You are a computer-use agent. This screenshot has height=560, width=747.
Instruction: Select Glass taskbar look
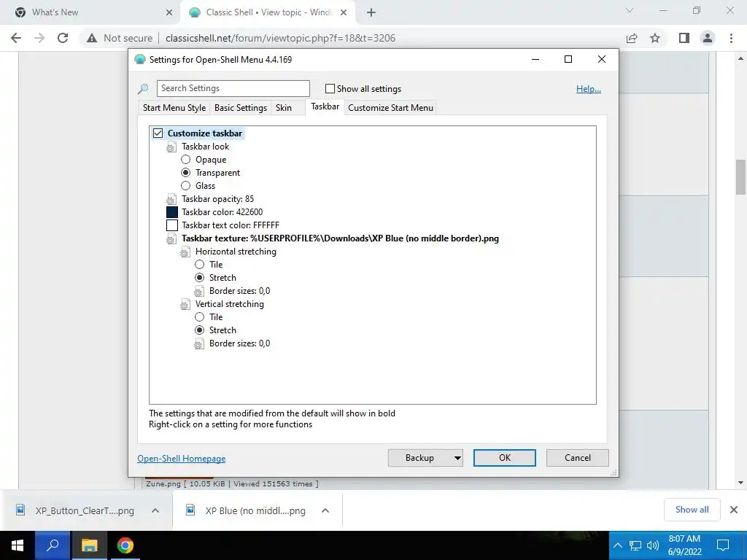click(185, 186)
